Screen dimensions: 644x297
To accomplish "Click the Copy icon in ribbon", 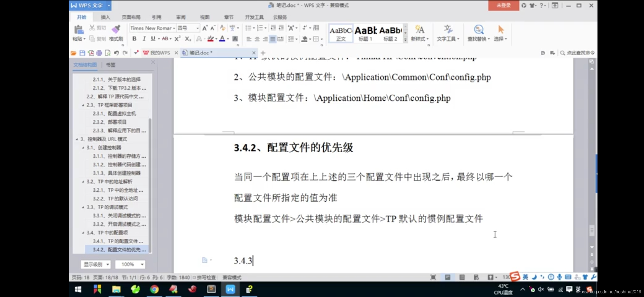I will coord(92,39).
